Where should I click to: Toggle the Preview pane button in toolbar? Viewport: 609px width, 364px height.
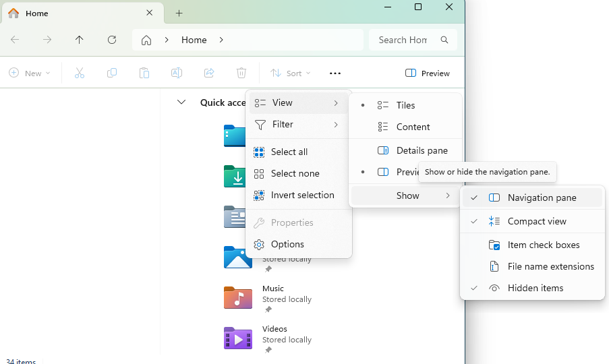point(427,73)
